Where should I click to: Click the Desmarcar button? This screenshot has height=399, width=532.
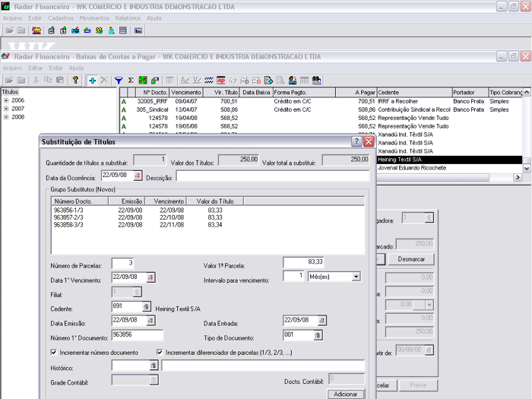pyautogui.click(x=411, y=259)
